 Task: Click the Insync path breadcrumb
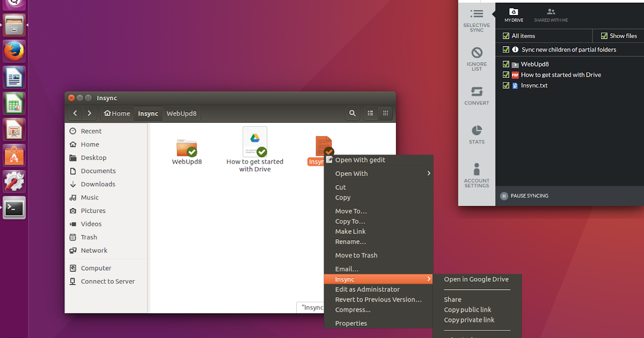tap(148, 113)
